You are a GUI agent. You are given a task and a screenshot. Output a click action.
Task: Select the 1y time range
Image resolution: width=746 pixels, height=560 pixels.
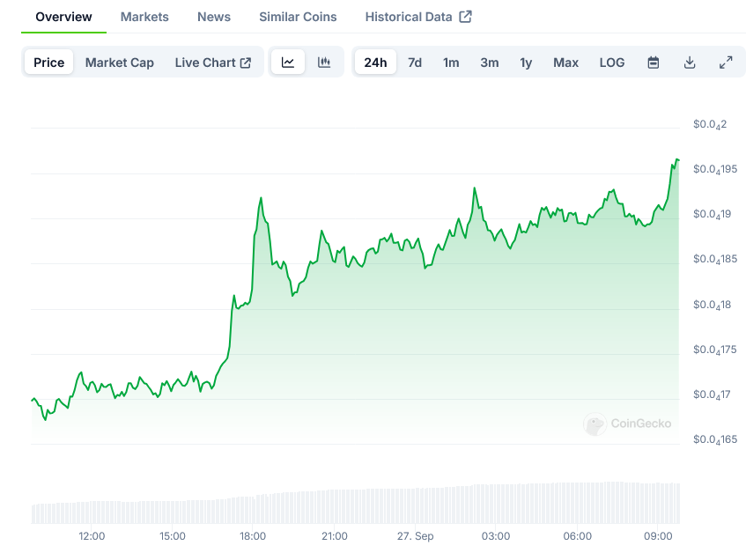[526, 63]
